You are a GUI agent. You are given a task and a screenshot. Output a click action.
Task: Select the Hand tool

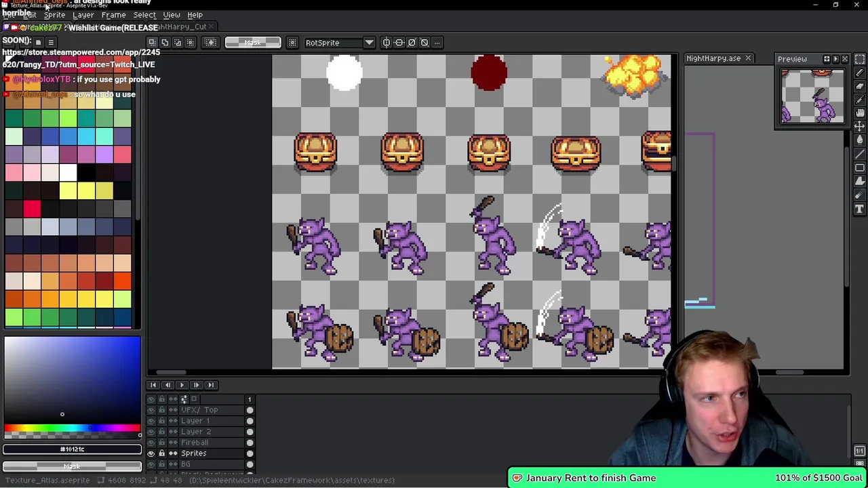click(860, 113)
